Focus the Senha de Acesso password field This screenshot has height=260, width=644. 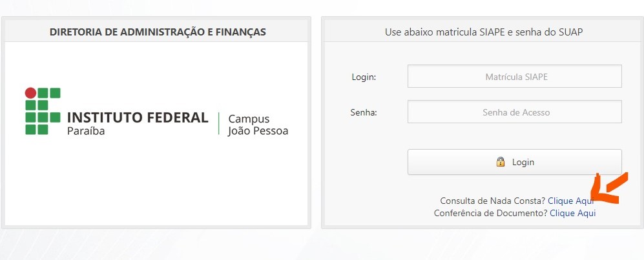(514, 112)
